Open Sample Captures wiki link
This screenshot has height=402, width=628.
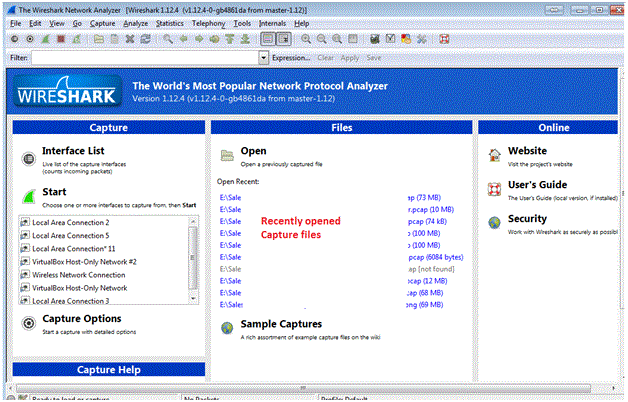point(281,324)
